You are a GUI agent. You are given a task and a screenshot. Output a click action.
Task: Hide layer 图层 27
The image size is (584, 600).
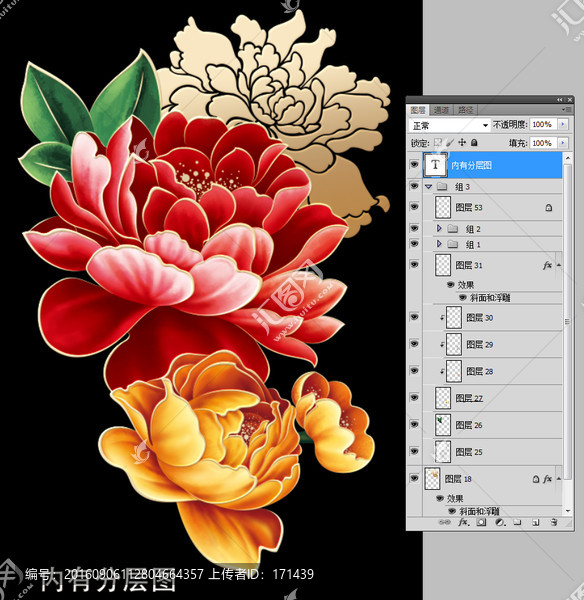pos(414,398)
